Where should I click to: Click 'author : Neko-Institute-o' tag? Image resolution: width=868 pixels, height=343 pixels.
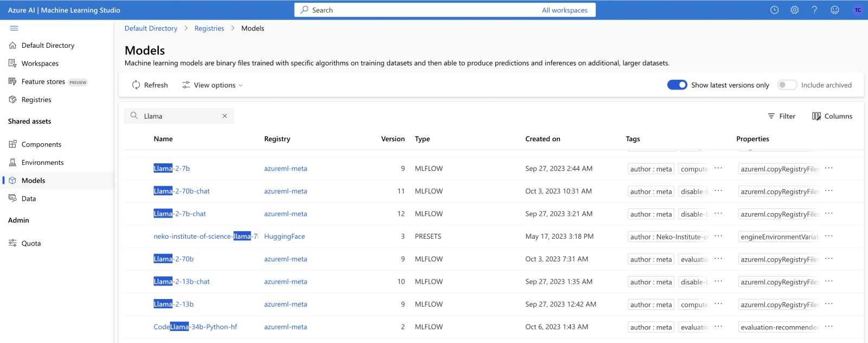tap(669, 237)
